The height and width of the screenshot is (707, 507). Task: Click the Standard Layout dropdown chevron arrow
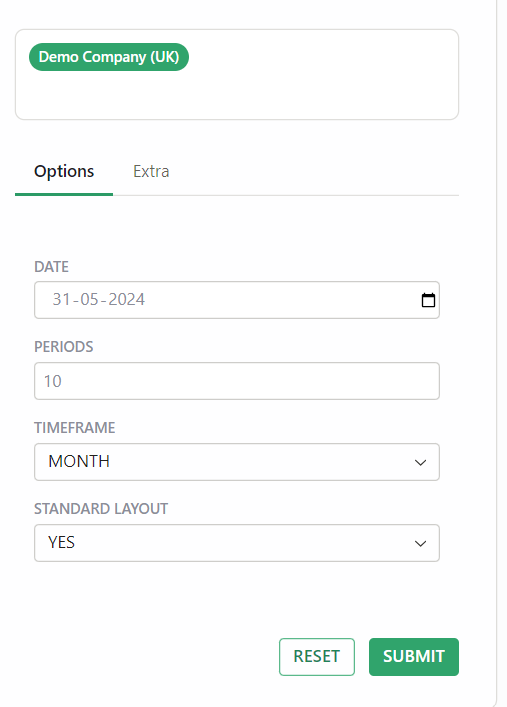coord(420,543)
